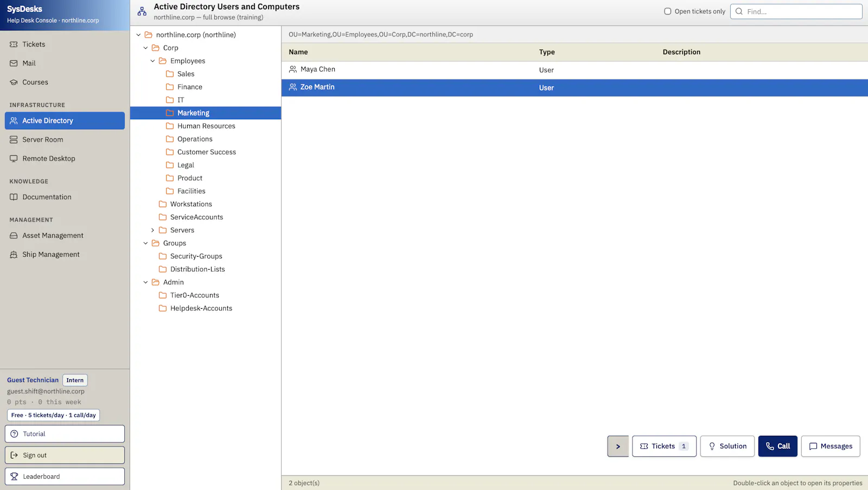
Task: Click the Workstations folder icon
Action: [163, 204]
